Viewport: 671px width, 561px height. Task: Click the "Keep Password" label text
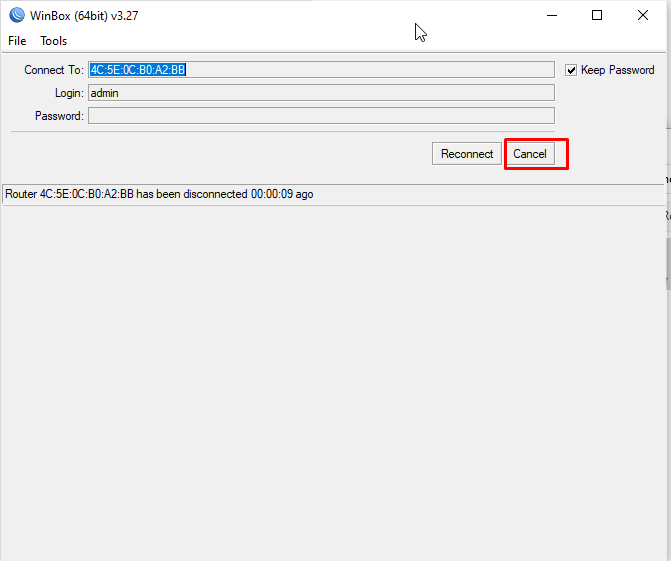[617, 70]
